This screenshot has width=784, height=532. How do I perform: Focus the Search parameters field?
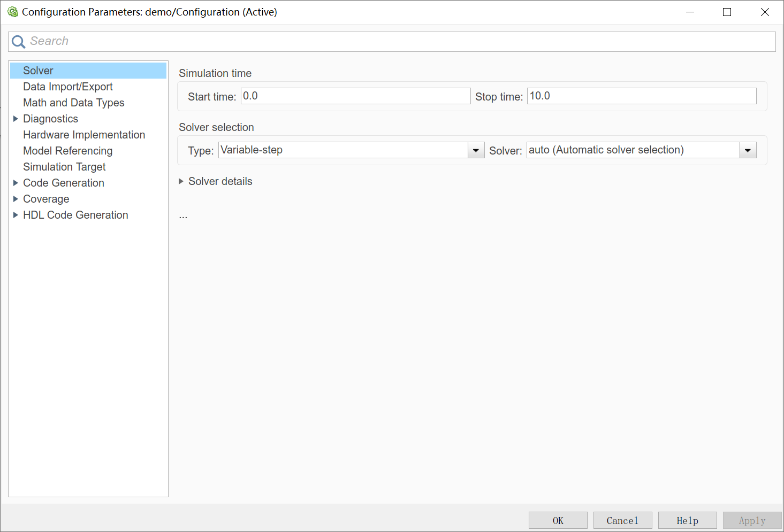[x=392, y=42]
